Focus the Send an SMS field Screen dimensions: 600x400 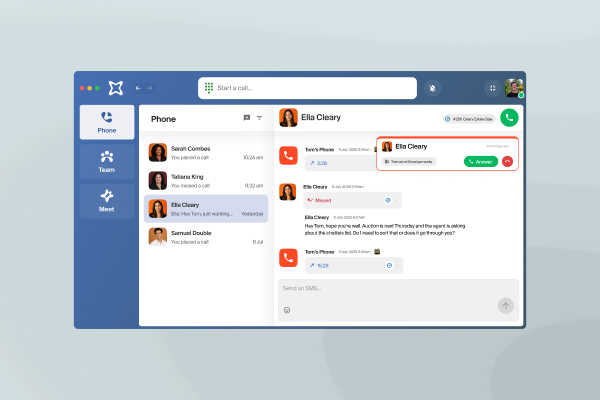coord(398,300)
